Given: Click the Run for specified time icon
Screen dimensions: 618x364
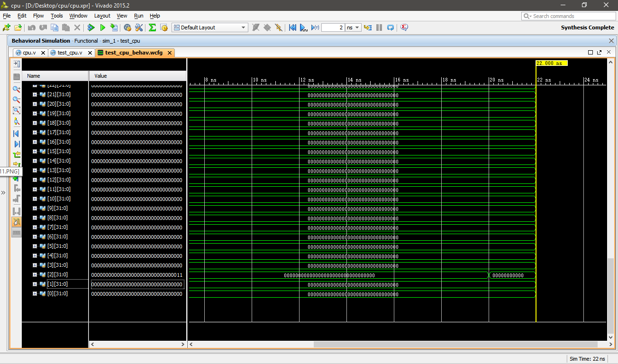Looking at the screenshot, I should [x=315, y=27].
